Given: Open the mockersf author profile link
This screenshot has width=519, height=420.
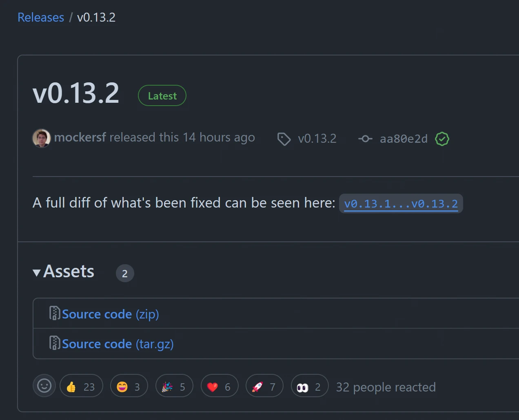Looking at the screenshot, I should point(80,137).
